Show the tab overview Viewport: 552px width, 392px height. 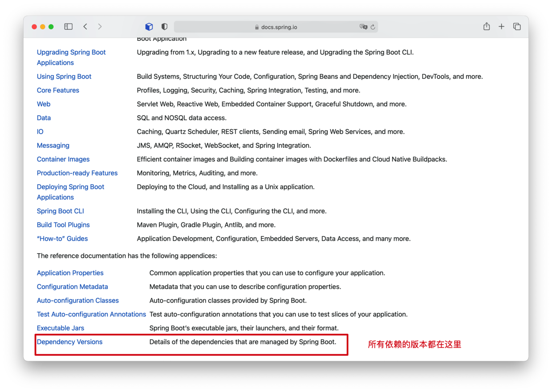coord(517,27)
